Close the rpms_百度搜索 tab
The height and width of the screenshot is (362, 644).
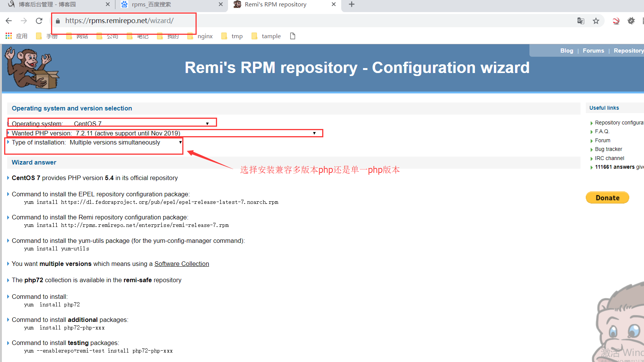tap(221, 5)
